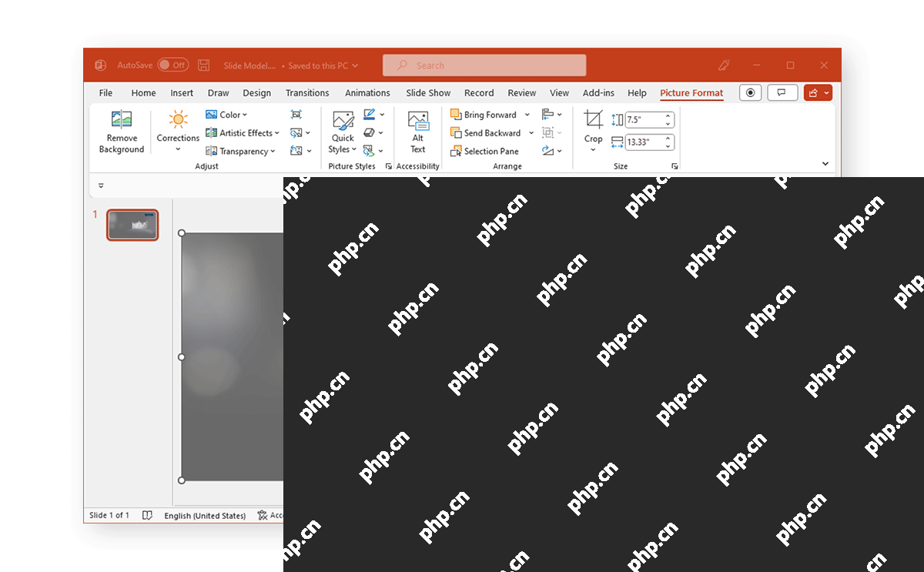The image size is (924, 572).
Task: Open the Add-ins tab
Action: pos(598,93)
